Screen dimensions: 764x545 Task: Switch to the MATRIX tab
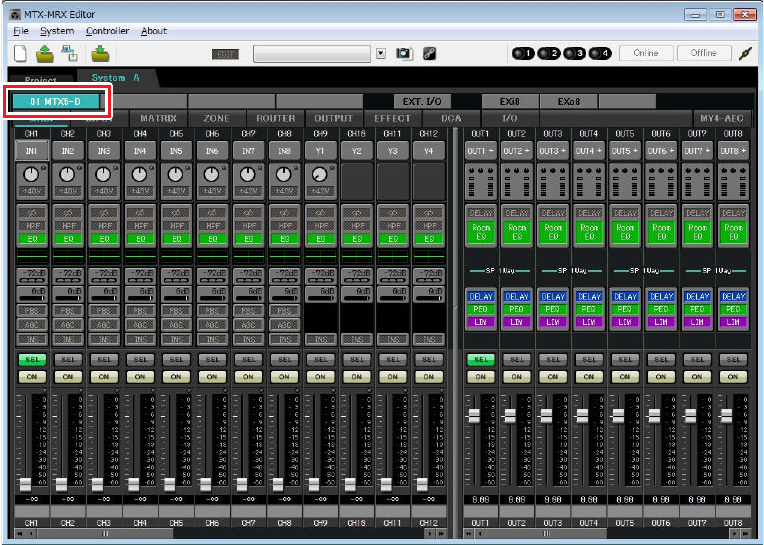158,118
